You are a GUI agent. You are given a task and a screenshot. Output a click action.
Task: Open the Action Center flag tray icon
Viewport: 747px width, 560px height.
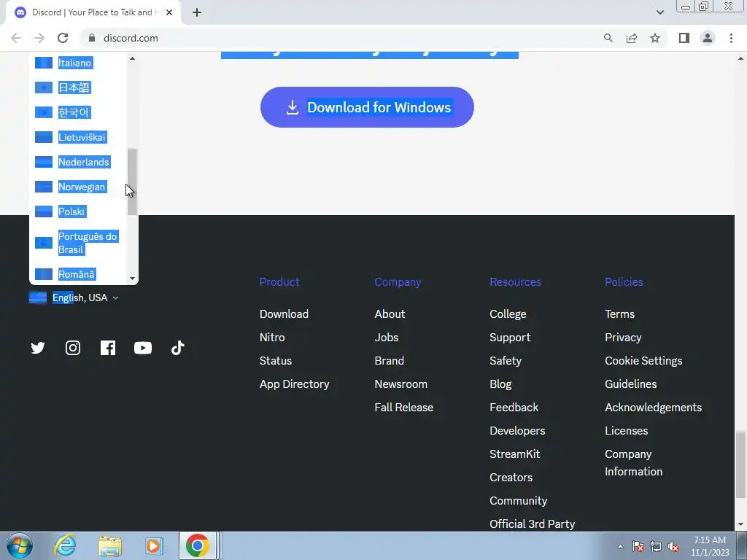point(638,546)
